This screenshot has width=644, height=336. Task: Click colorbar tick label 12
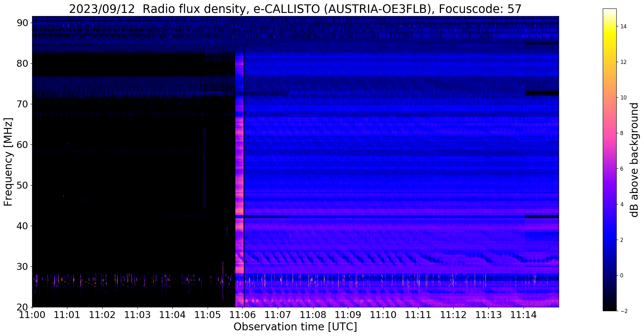[623, 62]
